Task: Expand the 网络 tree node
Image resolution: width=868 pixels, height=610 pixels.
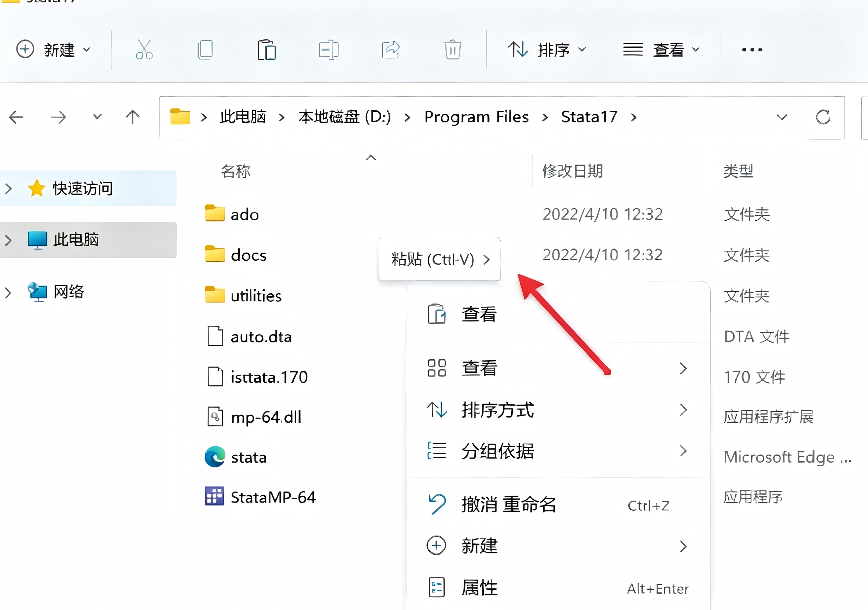Action: tap(9, 292)
